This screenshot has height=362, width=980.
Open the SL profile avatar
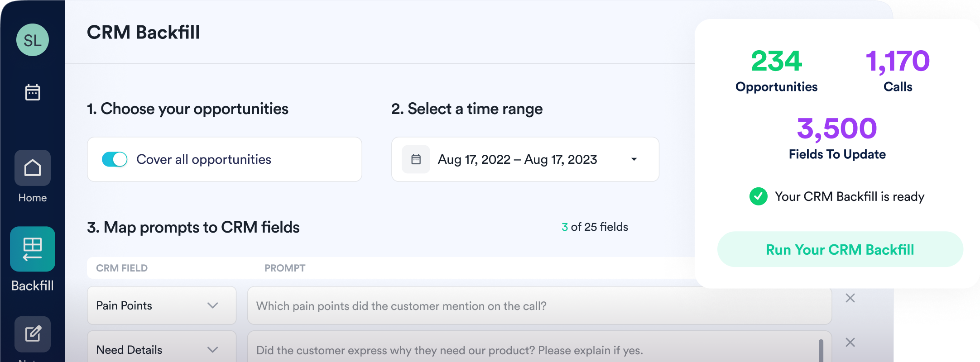point(32,40)
